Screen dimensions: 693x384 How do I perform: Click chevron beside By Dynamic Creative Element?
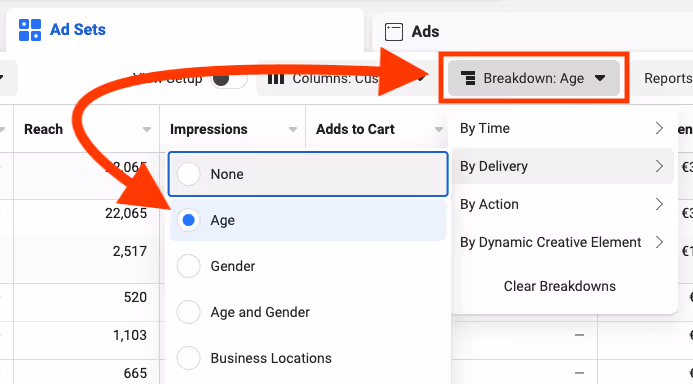click(659, 242)
